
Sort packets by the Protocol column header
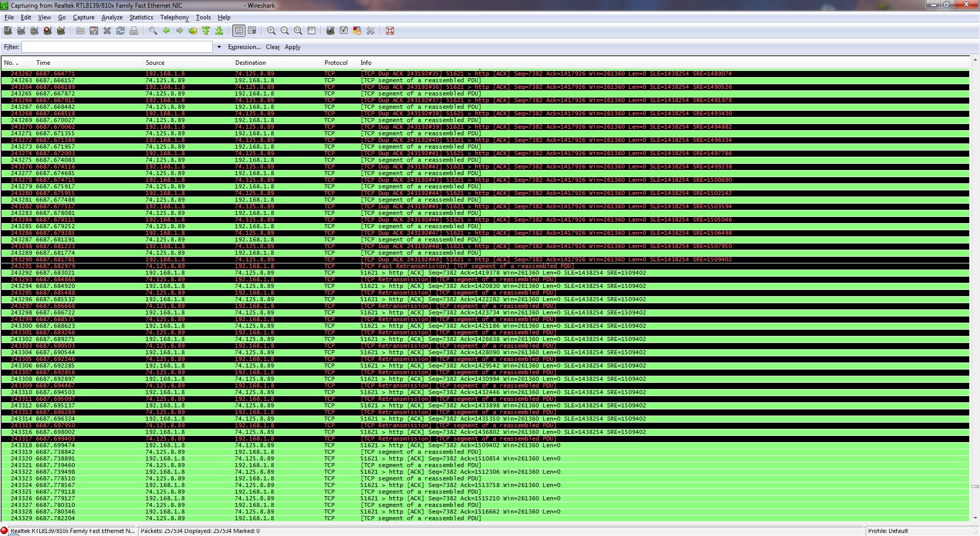336,63
